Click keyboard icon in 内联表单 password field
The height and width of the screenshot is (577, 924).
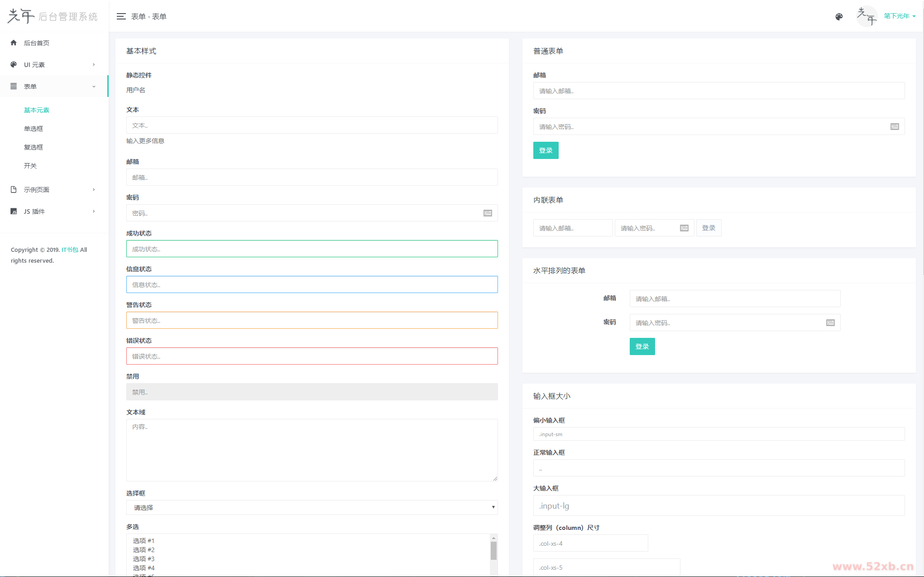point(684,228)
